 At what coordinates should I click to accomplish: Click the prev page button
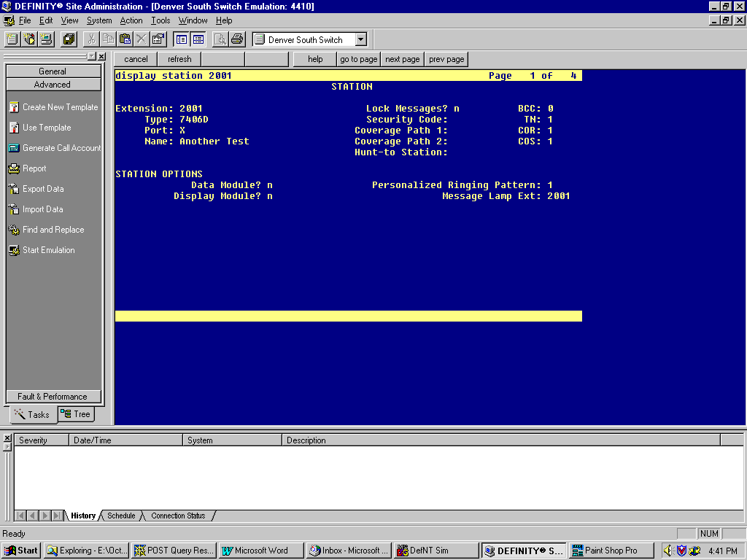pos(446,59)
